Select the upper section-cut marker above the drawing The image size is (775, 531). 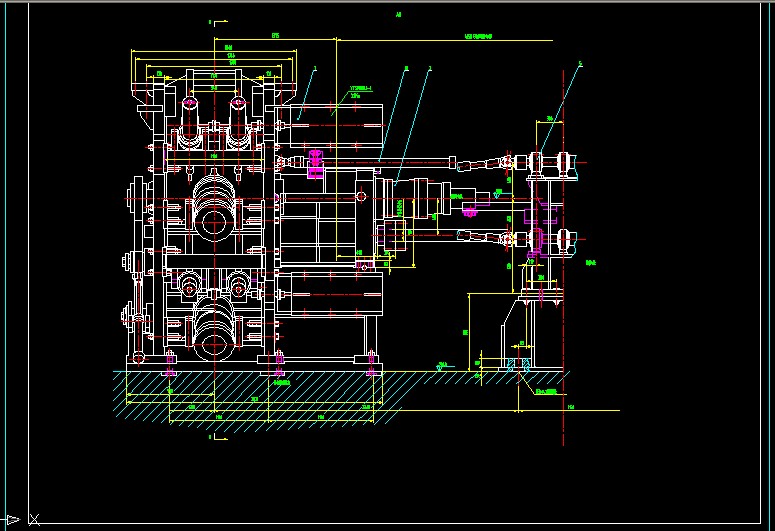point(218,22)
